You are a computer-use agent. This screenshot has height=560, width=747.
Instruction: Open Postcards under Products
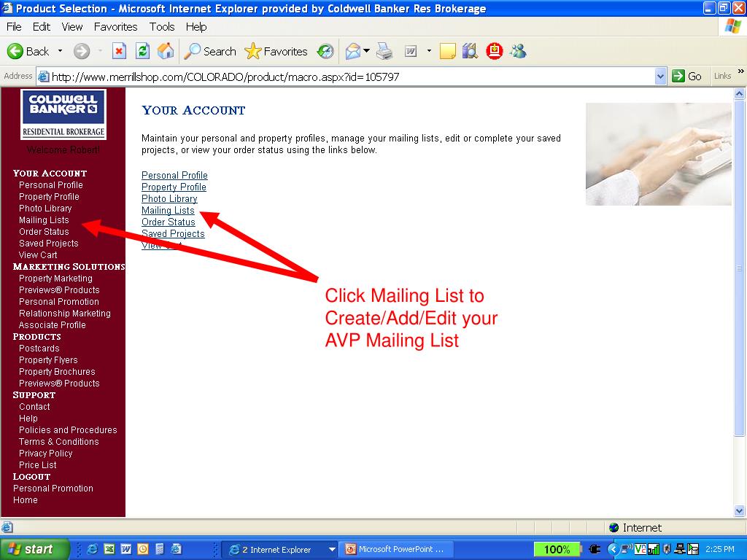39,349
